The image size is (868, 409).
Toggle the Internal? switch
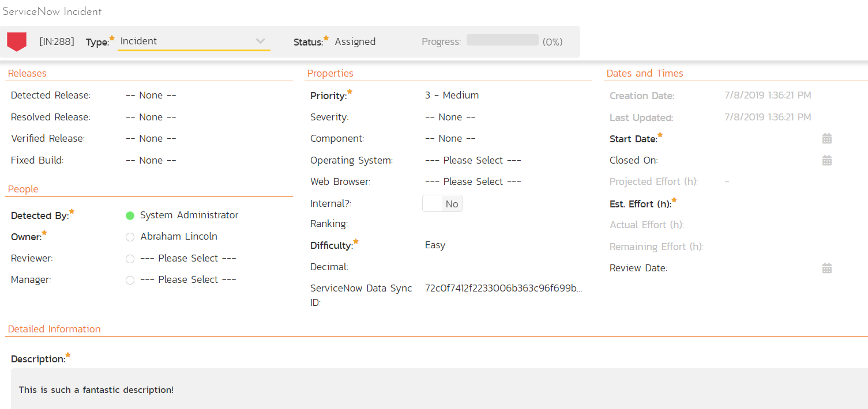[442, 204]
